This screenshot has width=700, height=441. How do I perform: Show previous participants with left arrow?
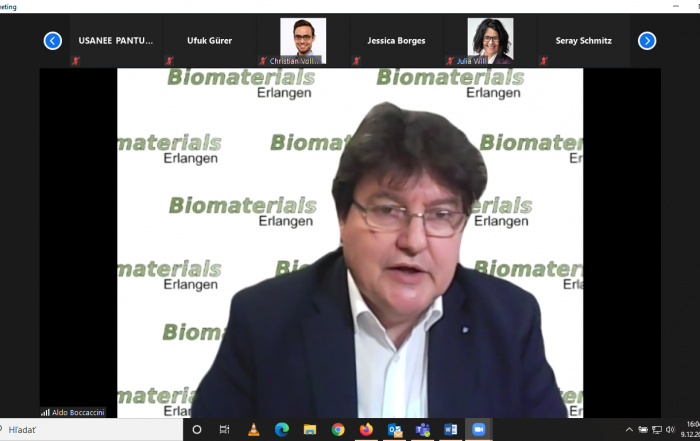point(53,41)
